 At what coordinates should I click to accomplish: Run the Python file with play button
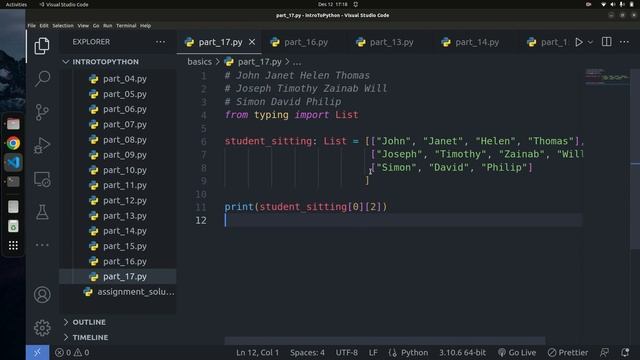579,42
